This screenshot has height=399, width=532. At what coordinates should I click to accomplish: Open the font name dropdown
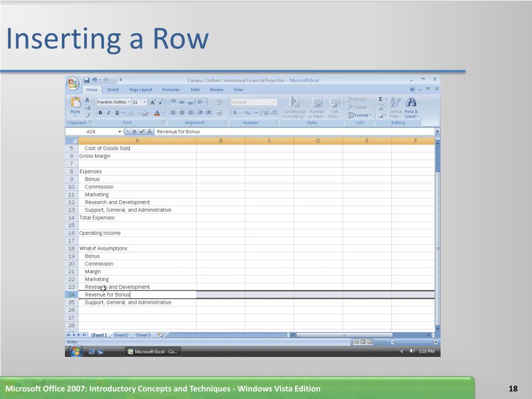[x=129, y=102]
